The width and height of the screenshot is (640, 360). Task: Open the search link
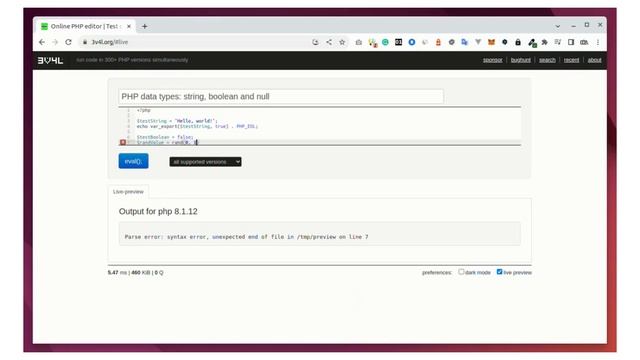(547, 60)
